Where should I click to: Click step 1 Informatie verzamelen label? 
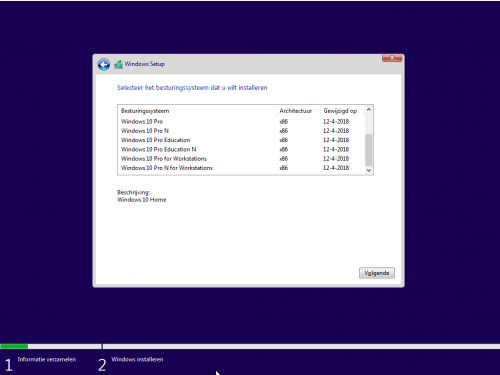(47, 359)
